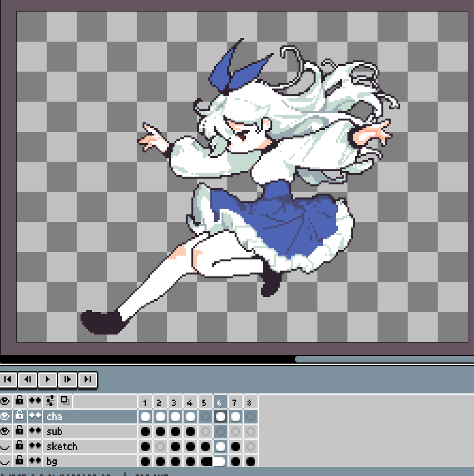Select the sketch layer name
The height and width of the screenshot is (476, 474).
pyautogui.click(x=90, y=446)
